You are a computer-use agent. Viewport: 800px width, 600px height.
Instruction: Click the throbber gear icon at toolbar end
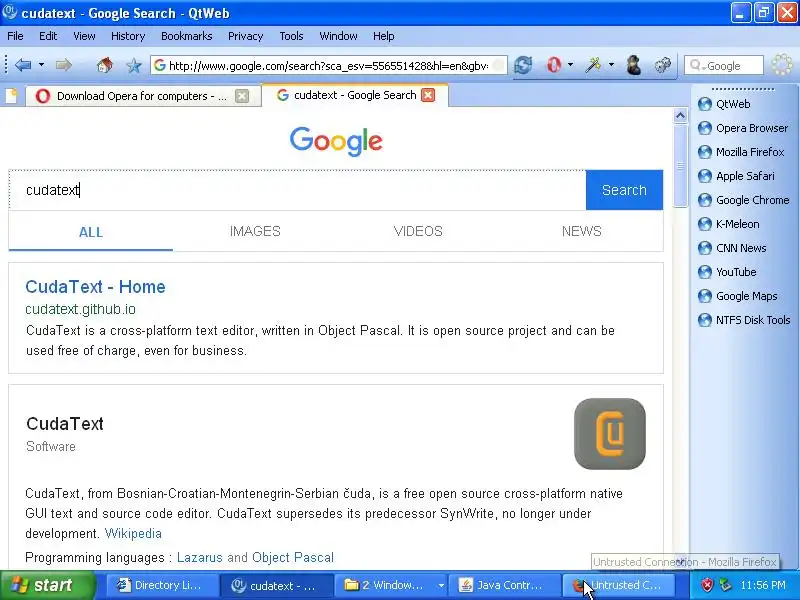(782, 65)
